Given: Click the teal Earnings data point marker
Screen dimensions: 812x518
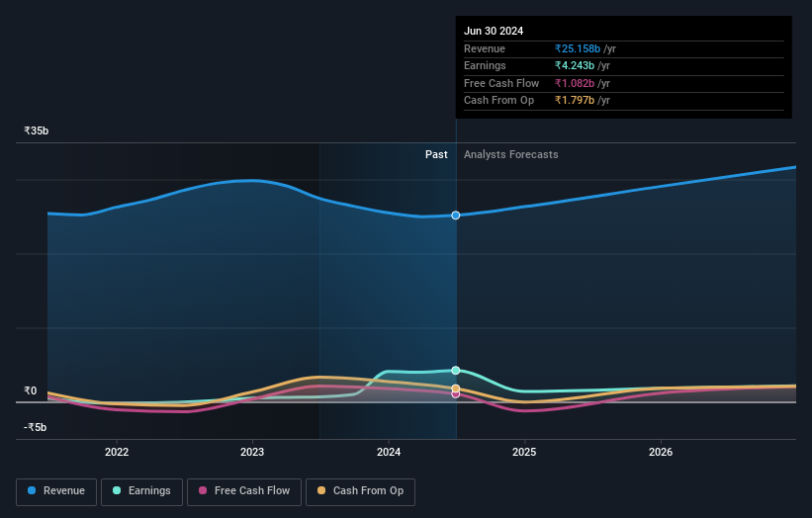Looking at the screenshot, I should click(x=456, y=371).
